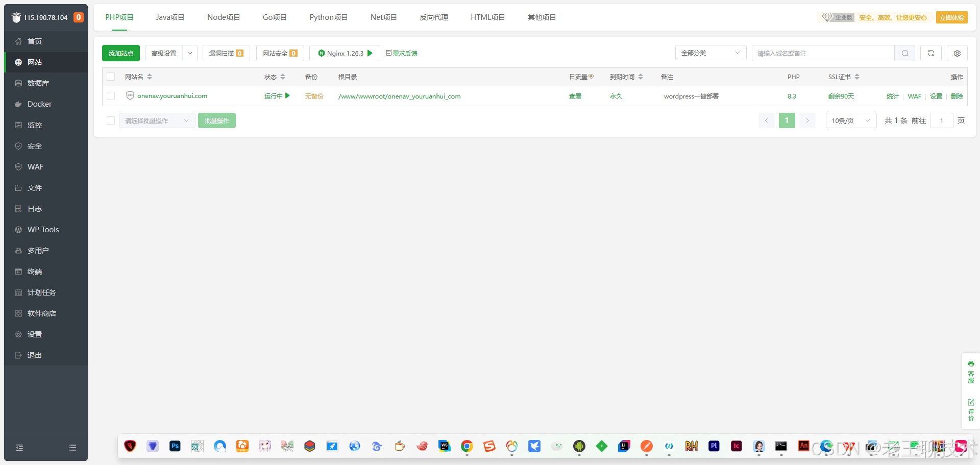Click the 网站安全 button
Viewport: 980px width, 465px height.
click(280, 53)
